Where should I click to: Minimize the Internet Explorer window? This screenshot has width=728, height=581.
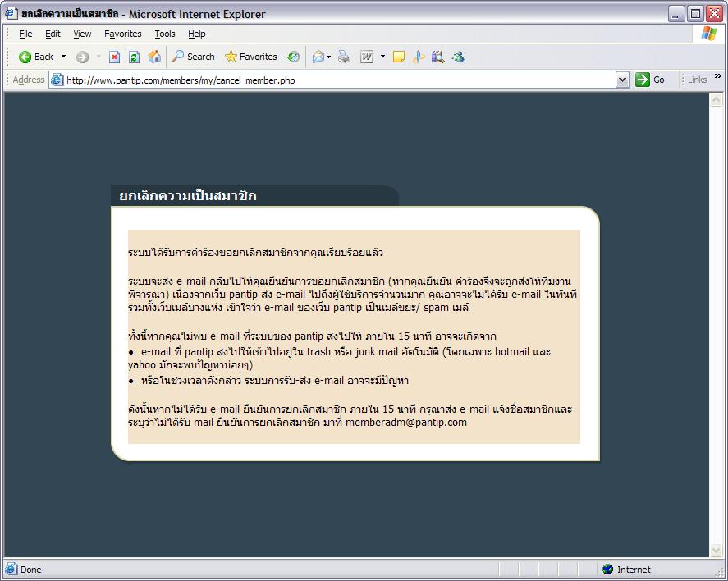point(676,14)
